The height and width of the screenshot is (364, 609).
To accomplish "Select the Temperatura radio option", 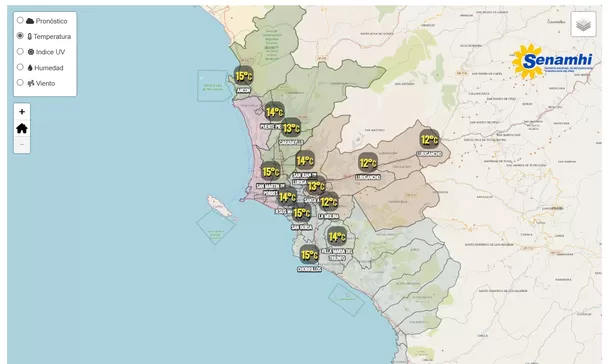I will point(20,36).
